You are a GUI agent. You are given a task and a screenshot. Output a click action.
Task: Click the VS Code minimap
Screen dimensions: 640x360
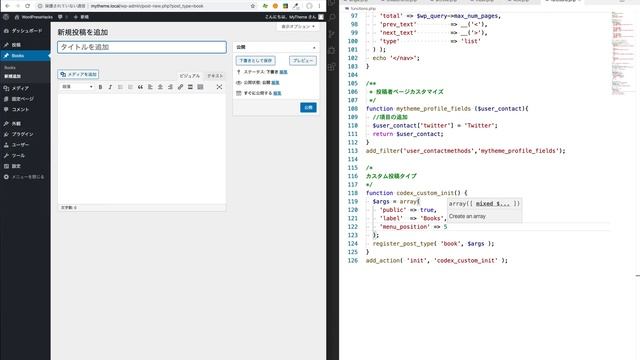coord(623,53)
